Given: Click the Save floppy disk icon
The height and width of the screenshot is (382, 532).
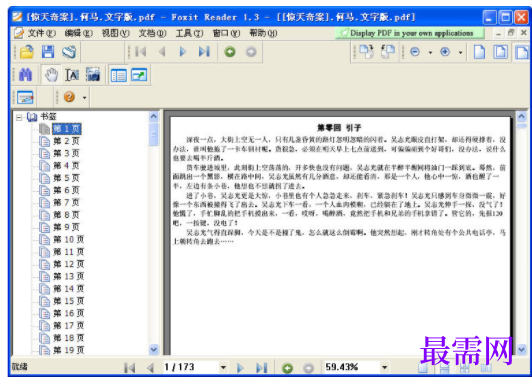Looking at the screenshot, I should [48, 52].
